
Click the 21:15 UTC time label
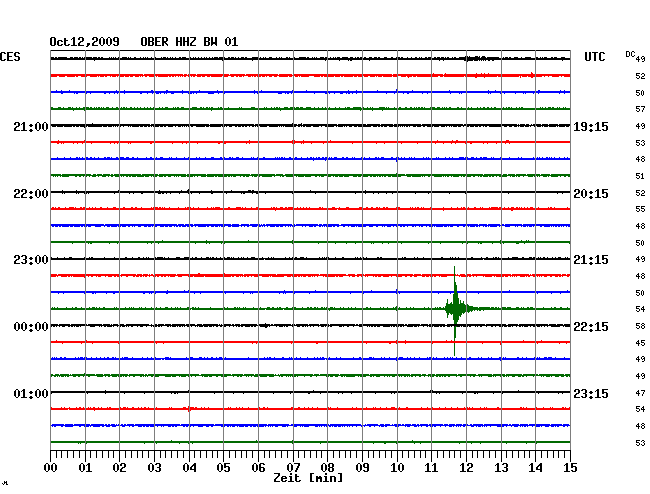tap(591, 260)
